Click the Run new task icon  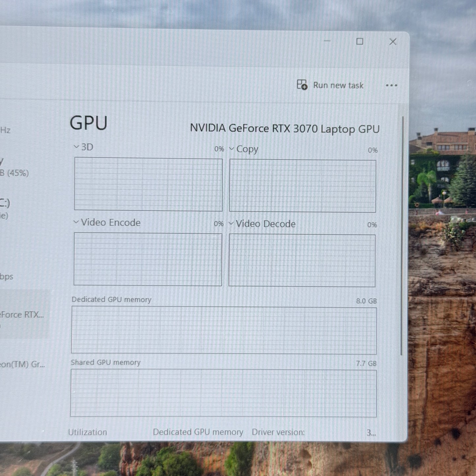pyautogui.click(x=302, y=85)
